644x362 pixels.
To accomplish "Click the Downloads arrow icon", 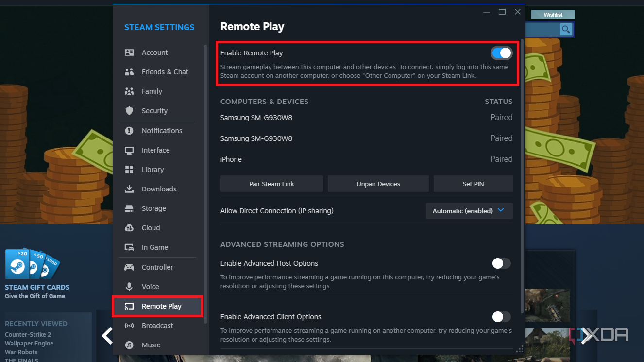I will click(129, 189).
